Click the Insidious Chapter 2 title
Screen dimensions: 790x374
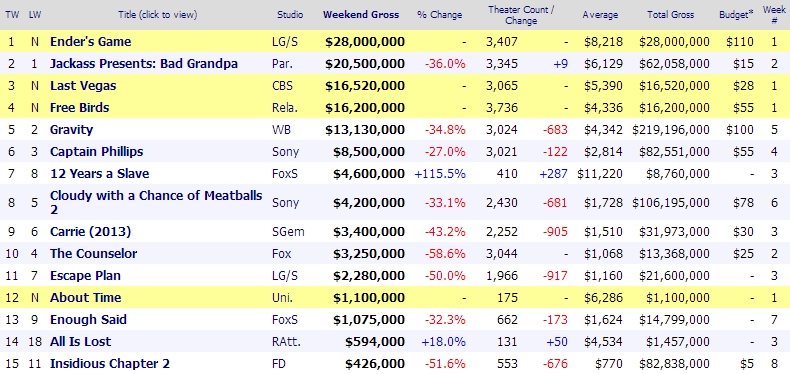pyautogui.click(x=110, y=363)
